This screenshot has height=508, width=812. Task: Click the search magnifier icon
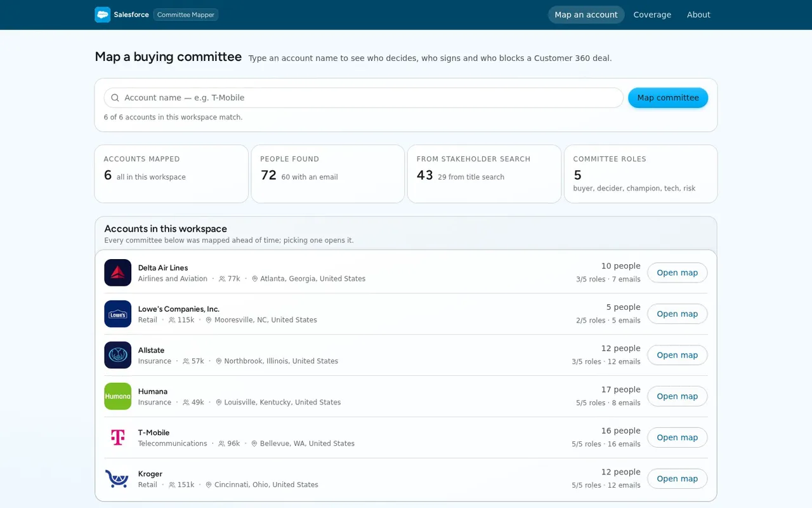point(115,98)
